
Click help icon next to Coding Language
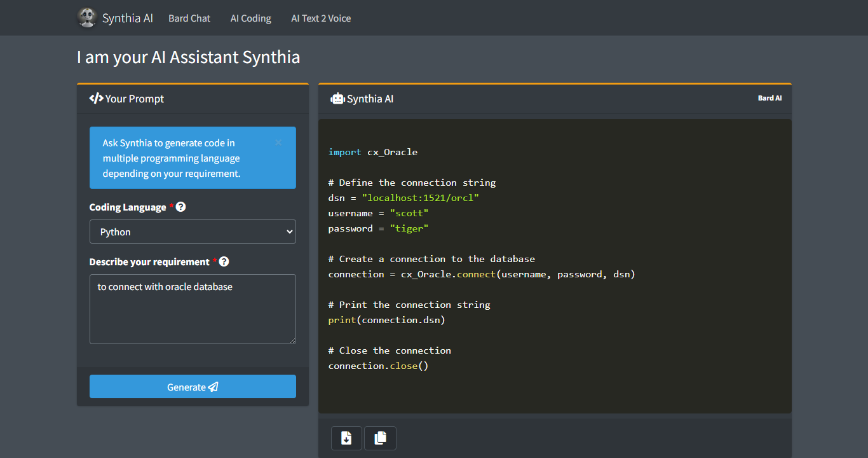[180, 207]
